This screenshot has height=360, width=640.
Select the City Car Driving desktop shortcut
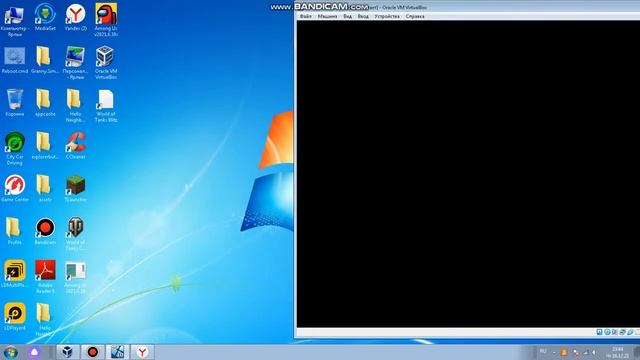15,149
